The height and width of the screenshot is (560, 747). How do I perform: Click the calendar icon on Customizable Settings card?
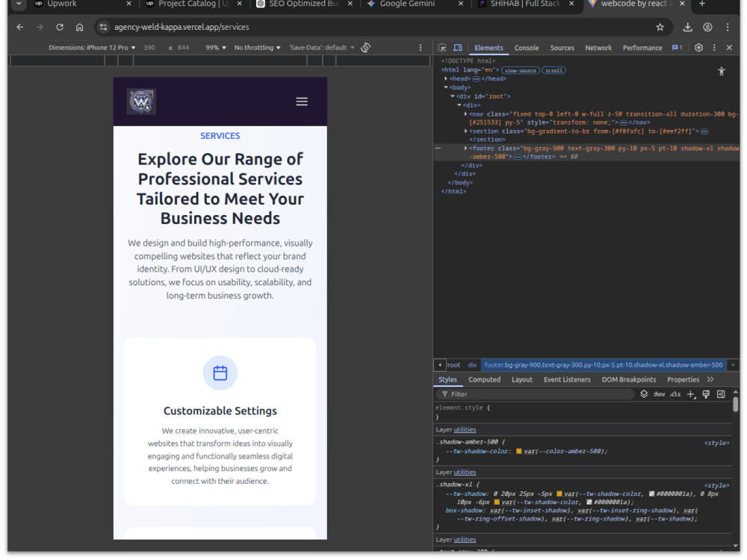pyautogui.click(x=220, y=373)
